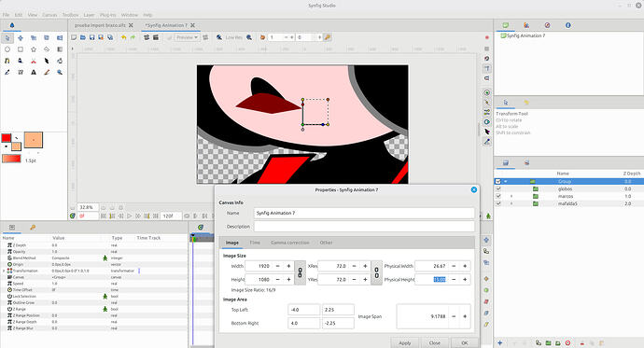Switch to Time tab in Properties
644x348 pixels.
tap(255, 243)
